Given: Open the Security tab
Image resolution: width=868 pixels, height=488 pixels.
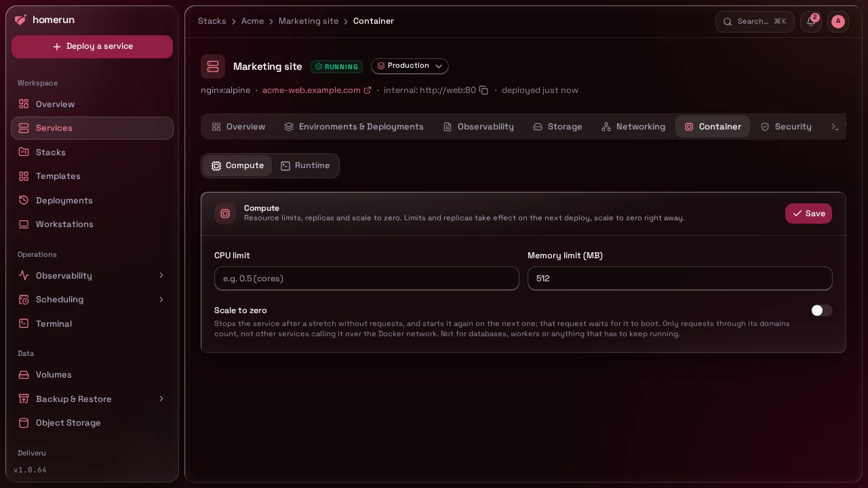Looking at the screenshot, I should point(786,127).
